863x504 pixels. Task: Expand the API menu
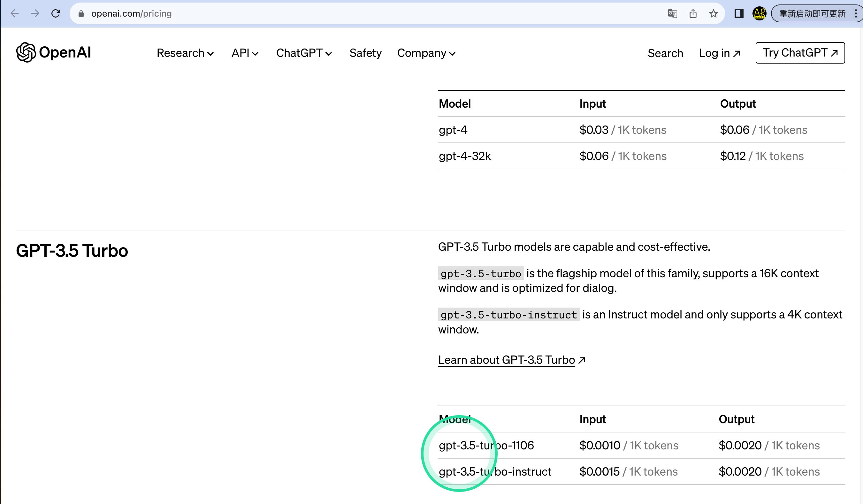coord(245,53)
